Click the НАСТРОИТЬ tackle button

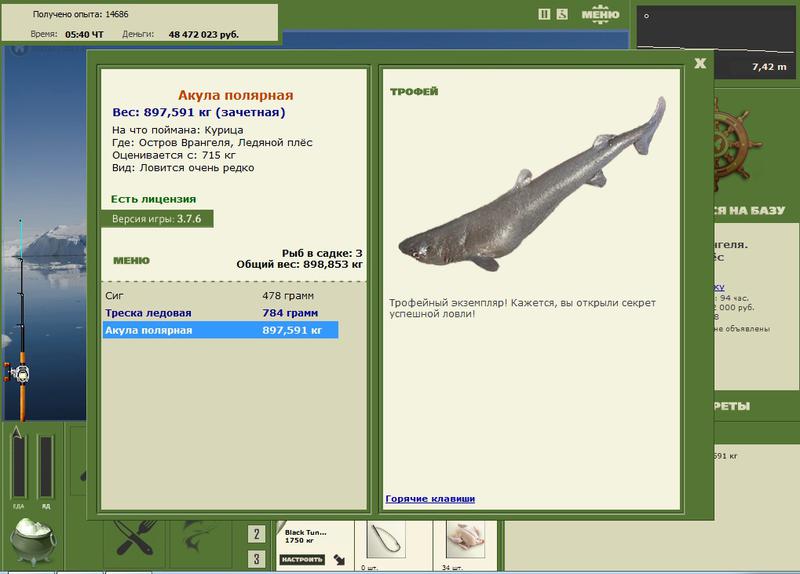click(302, 560)
